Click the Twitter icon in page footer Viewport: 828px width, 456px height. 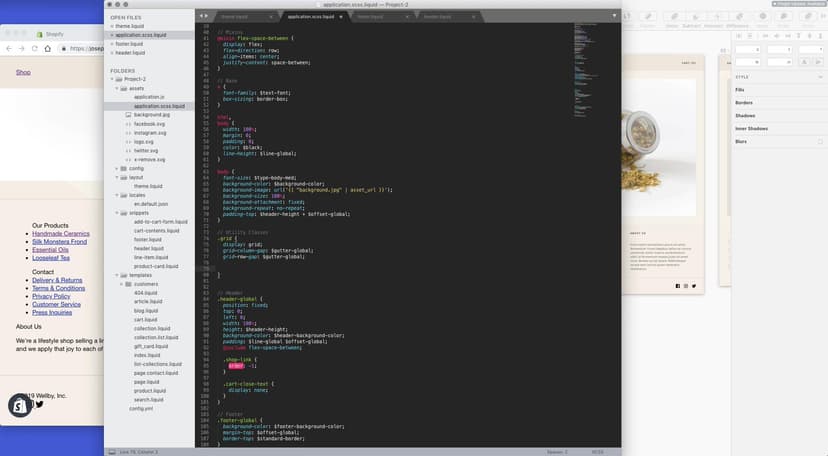click(x=40, y=404)
